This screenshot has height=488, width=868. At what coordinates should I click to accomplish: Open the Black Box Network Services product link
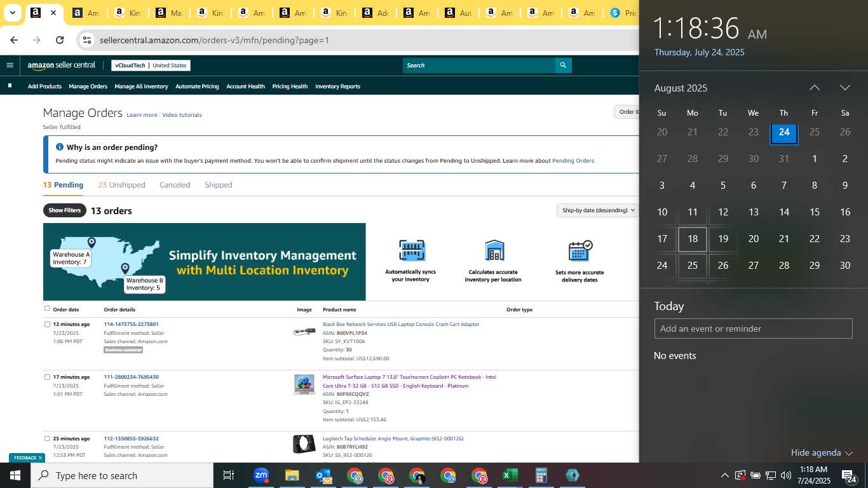point(401,324)
